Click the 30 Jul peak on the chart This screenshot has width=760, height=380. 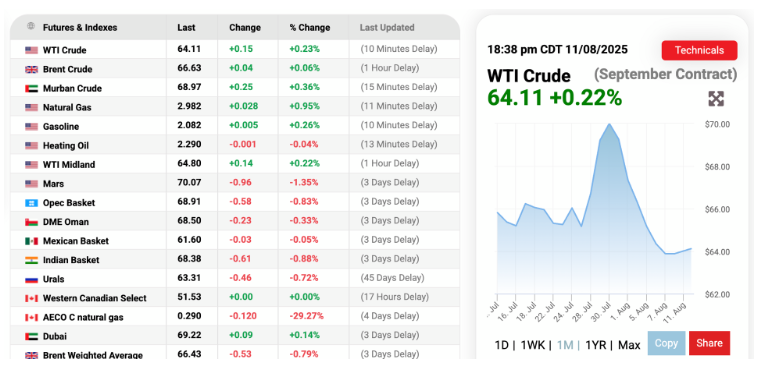pos(609,124)
